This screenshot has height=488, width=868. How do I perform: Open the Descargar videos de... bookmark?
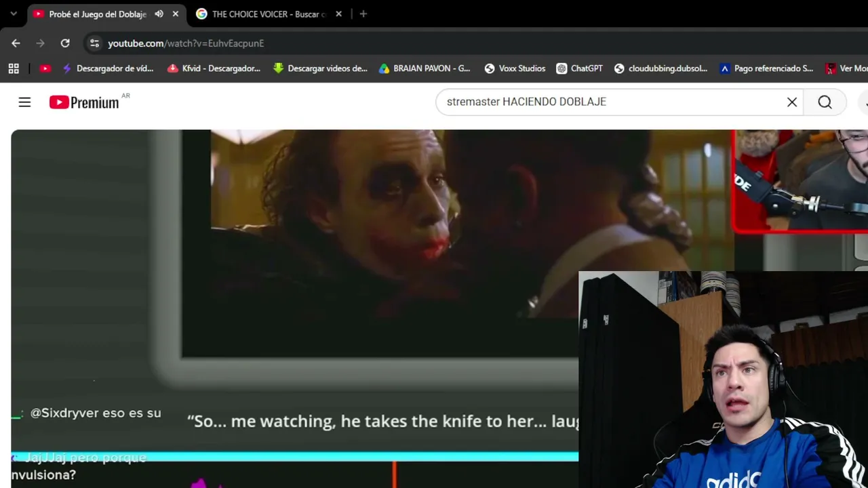(320, 68)
